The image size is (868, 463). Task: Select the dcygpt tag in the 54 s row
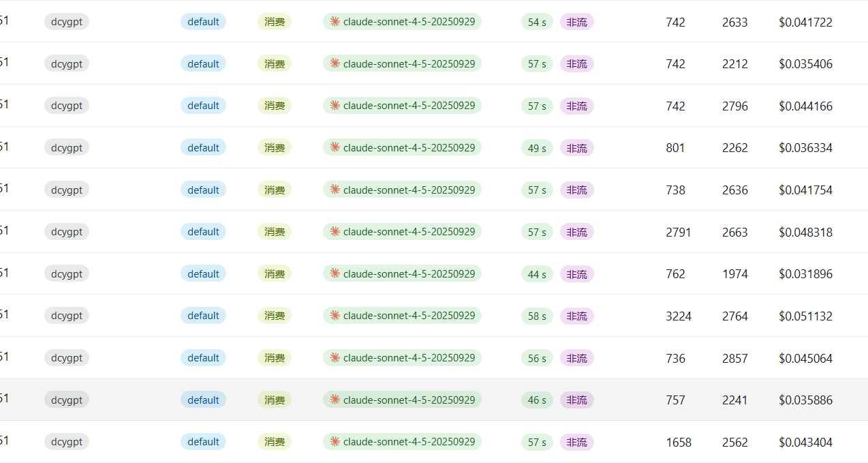tap(67, 22)
